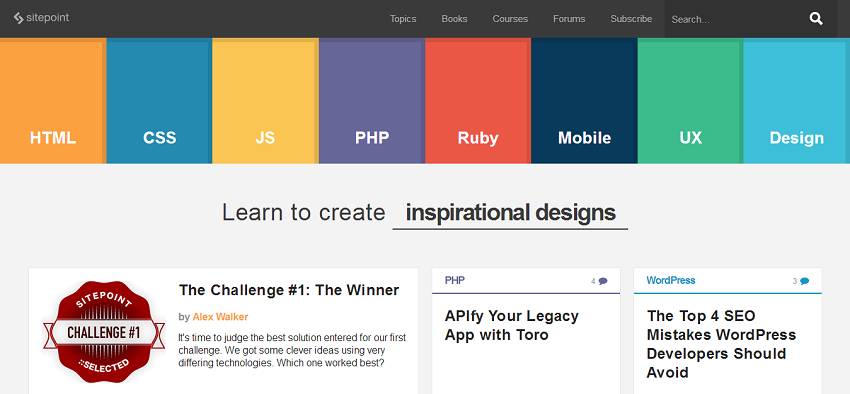850x394 pixels.
Task: Click the Alex Walker author link
Action: pos(220,317)
